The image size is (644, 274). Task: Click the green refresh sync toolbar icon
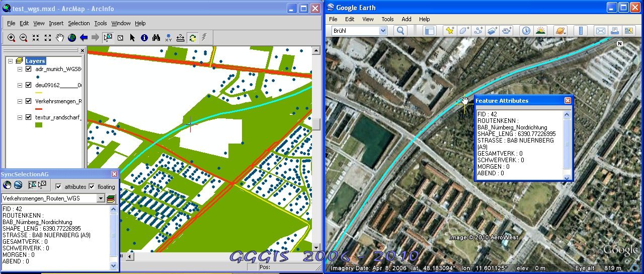pyautogui.click(x=193, y=38)
